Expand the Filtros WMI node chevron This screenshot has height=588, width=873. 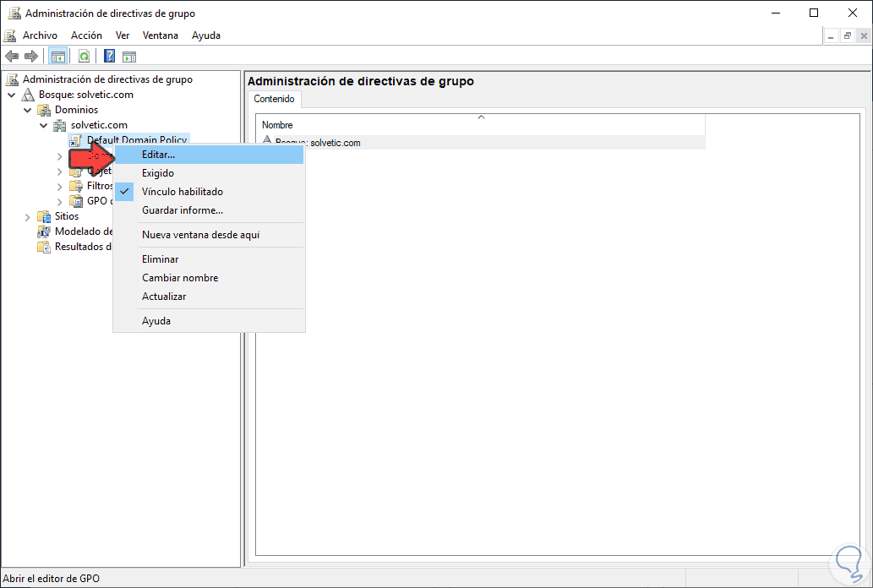(59, 187)
